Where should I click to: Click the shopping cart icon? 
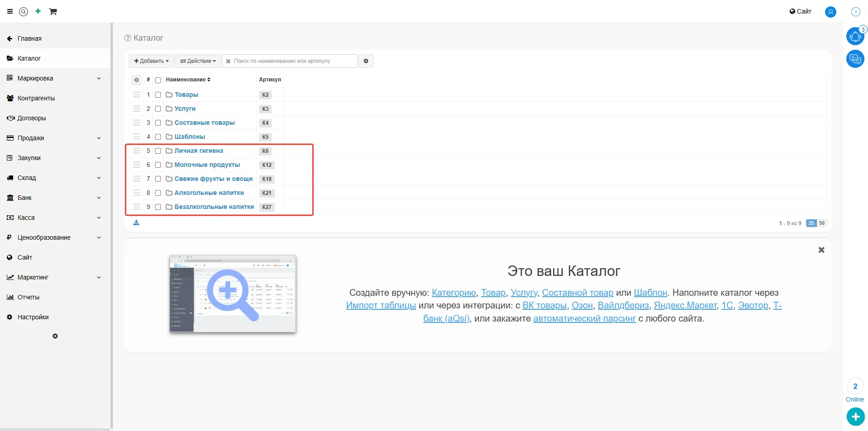click(53, 12)
